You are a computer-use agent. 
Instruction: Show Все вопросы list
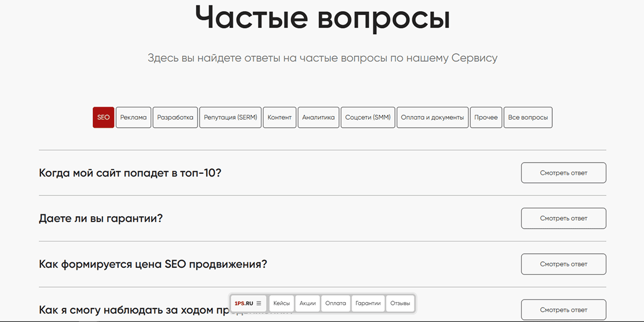coord(528,117)
